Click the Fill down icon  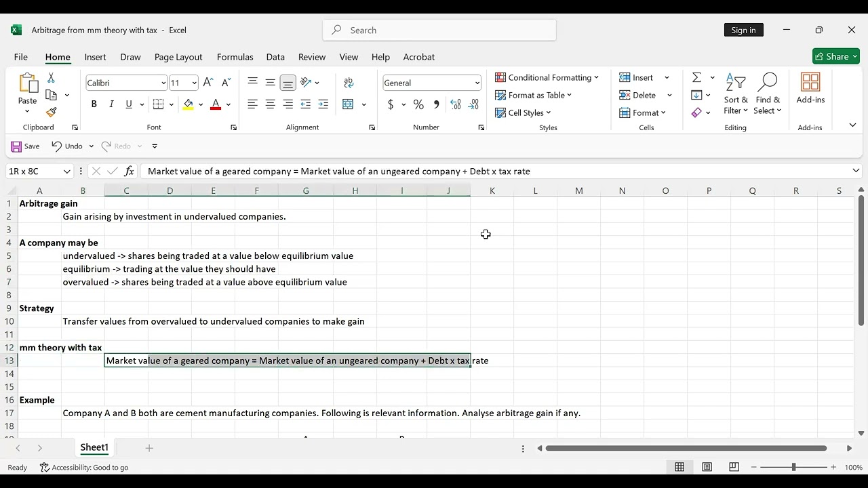point(696,95)
